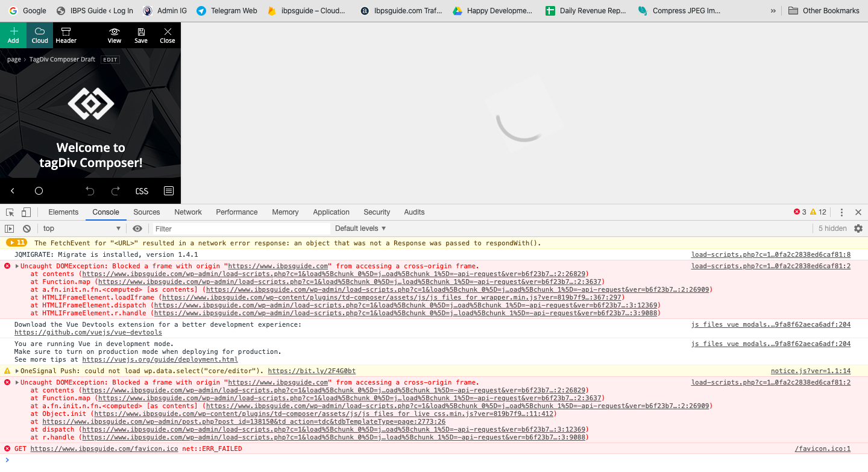This screenshot has height=472, width=868.
Task: Switch to the Sources tab
Action: [x=146, y=212]
